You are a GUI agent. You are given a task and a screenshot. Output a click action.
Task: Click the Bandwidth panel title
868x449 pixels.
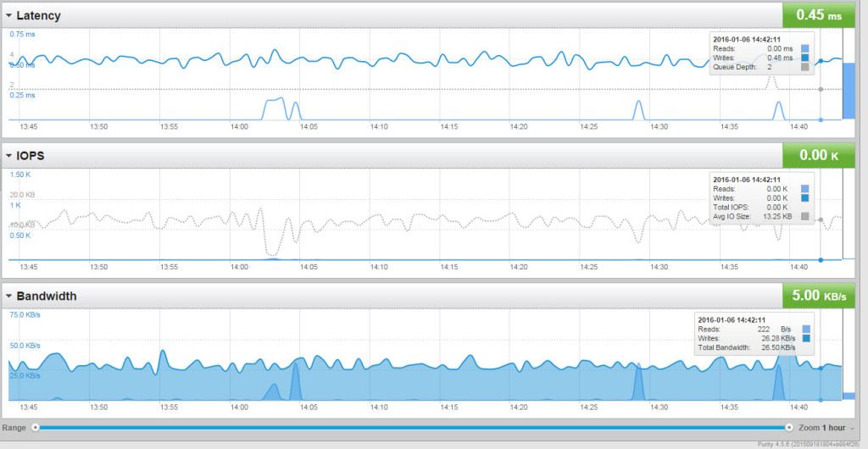point(47,296)
